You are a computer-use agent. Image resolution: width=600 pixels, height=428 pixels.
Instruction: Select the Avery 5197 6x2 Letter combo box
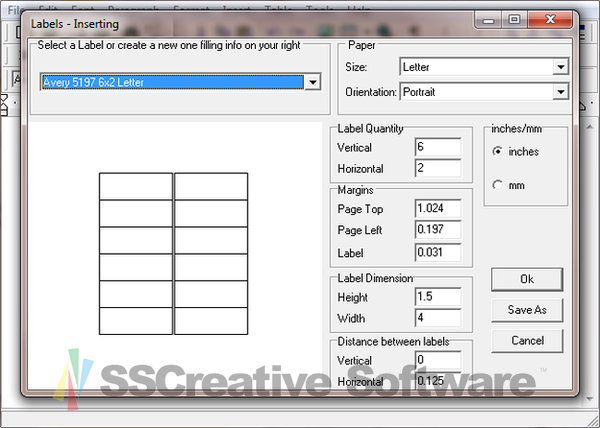[x=180, y=82]
